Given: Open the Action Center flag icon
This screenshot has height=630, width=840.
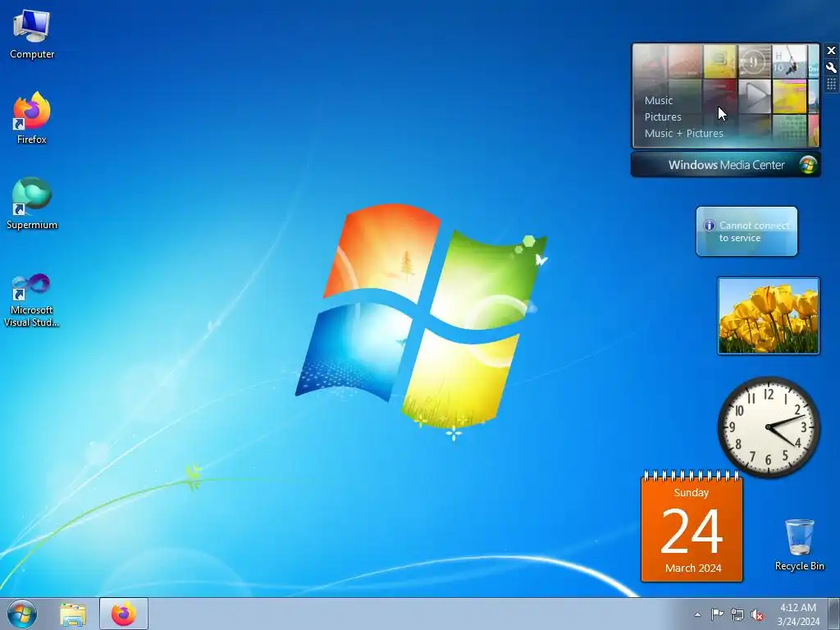Looking at the screenshot, I should [x=717, y=614].
